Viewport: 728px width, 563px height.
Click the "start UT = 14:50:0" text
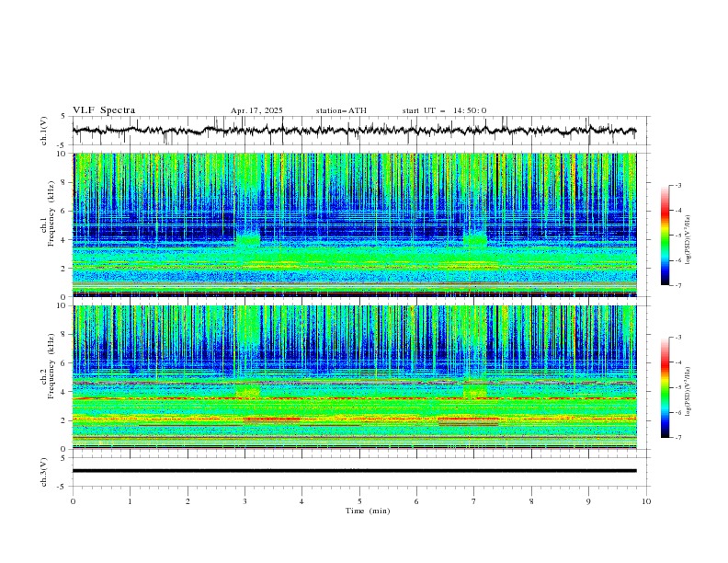point(444,110)
